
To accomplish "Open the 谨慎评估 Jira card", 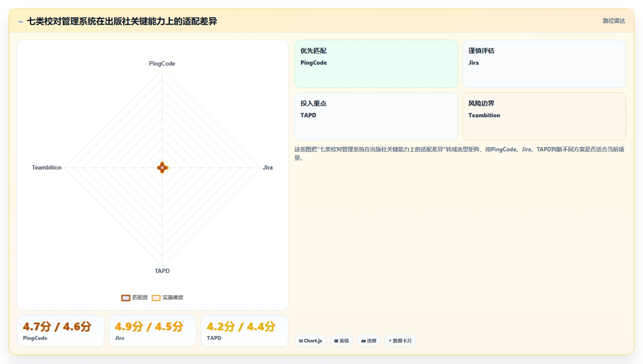I will [544, 64].
